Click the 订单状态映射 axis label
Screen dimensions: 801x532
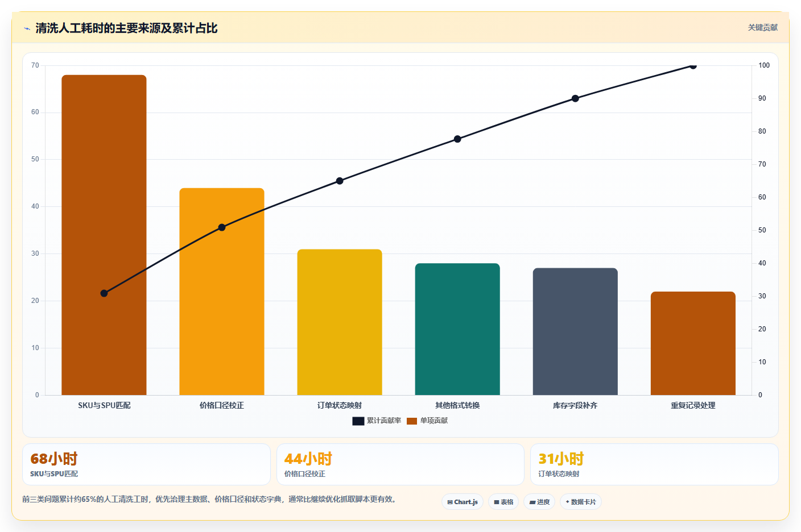coord(340,405)
